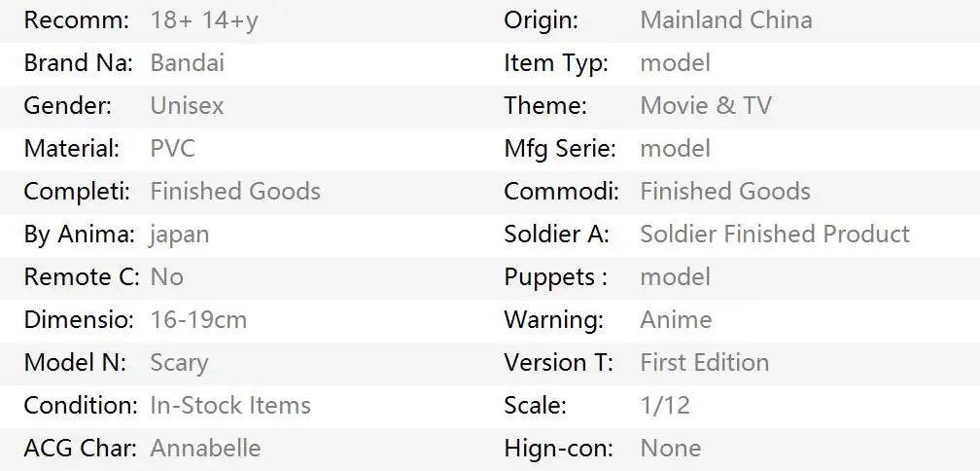This screenshot has width=980, height=471.
Task: Click the Remote C: label
Action: pyautogui.click(x=82, y=277)
